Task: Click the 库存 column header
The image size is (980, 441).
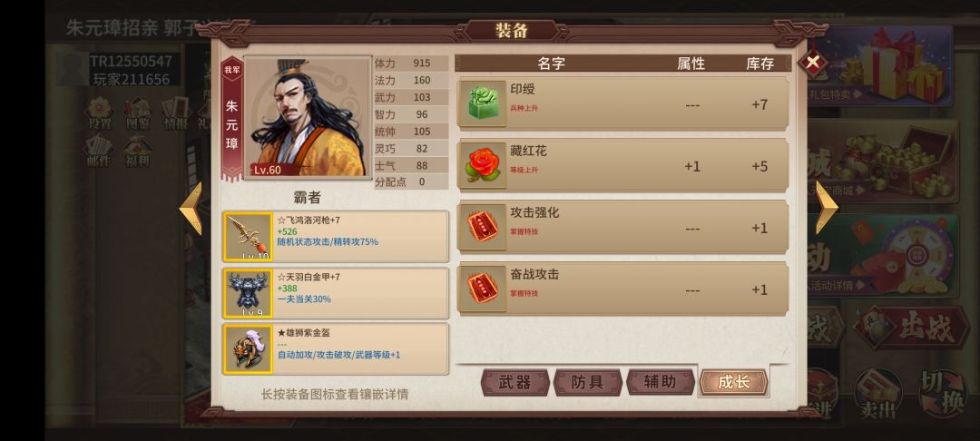Action: [x=759, y=64]
